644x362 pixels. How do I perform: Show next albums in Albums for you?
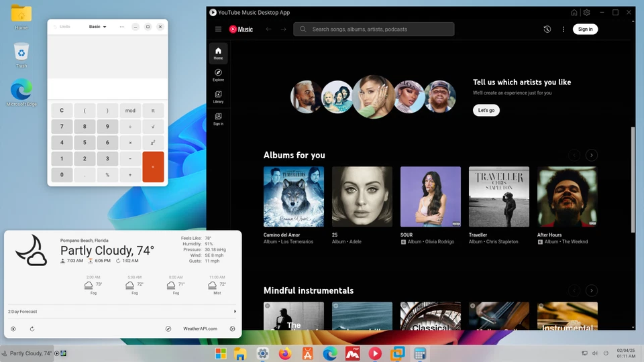[592, 155]
